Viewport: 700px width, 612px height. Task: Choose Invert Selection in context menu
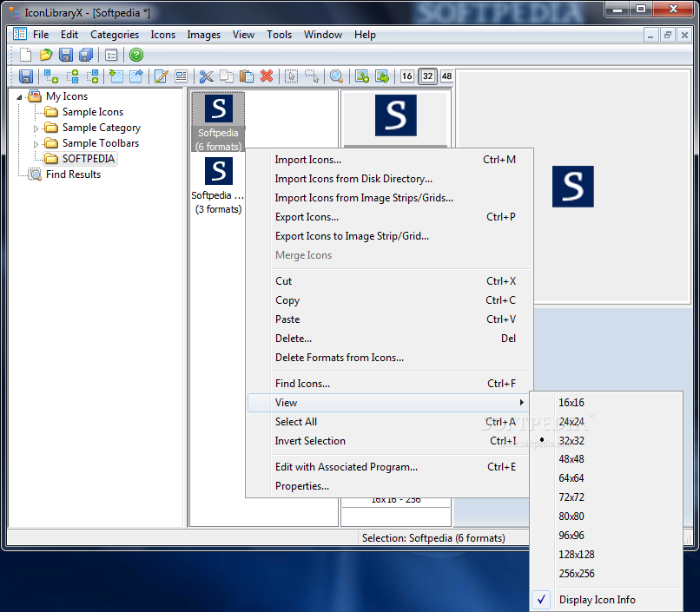tap(390, 441)
